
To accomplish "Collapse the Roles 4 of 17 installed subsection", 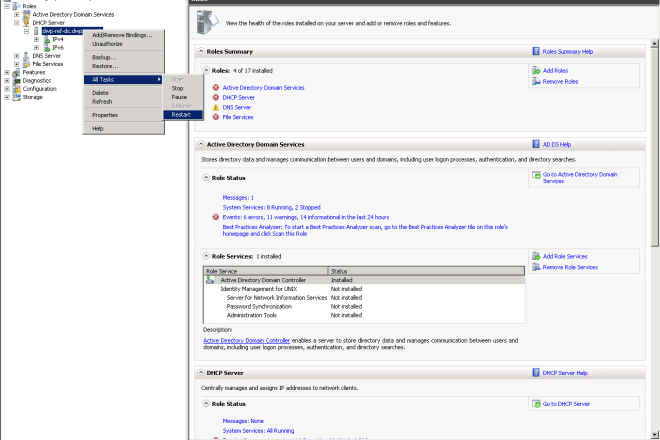I will tap(206, 70).
